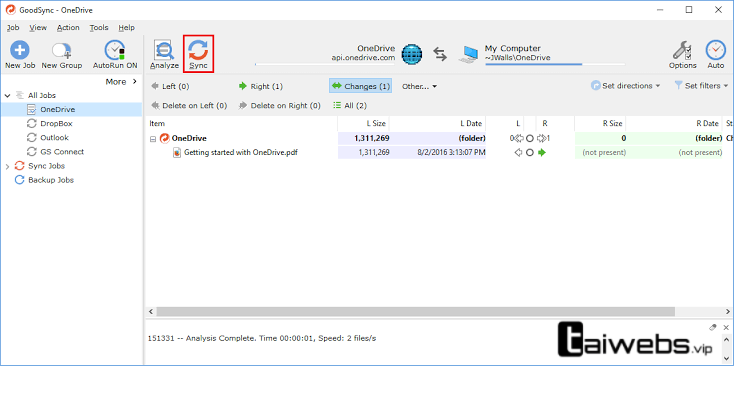739x415 pixels.
Task: Close the log panel
Action: (x=726, y=327)
